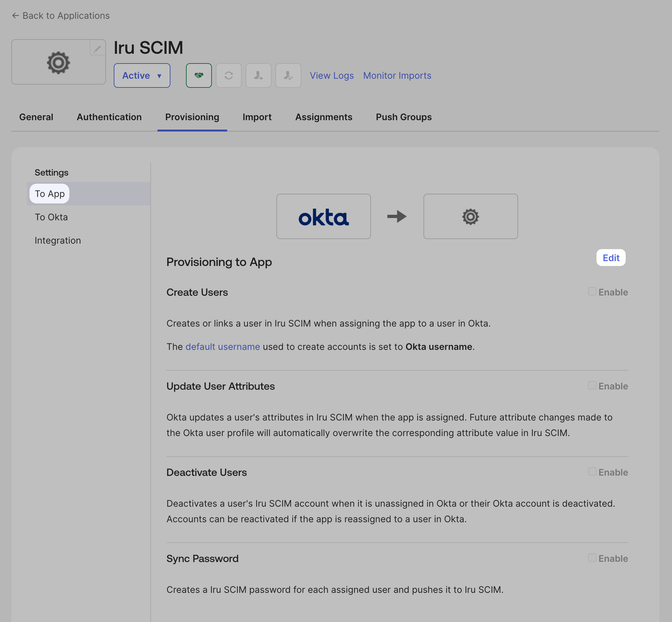Click the Create Users heading

coord(197,292)
